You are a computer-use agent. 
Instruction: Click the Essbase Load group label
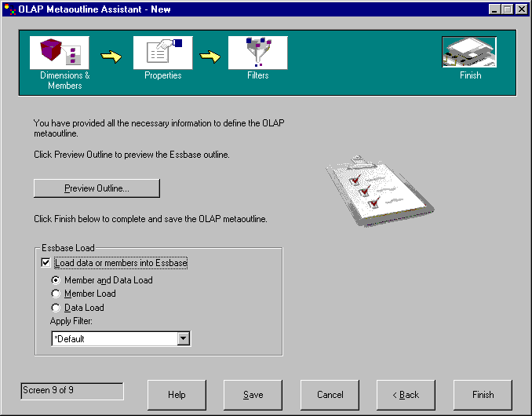[x=68, y=248]
